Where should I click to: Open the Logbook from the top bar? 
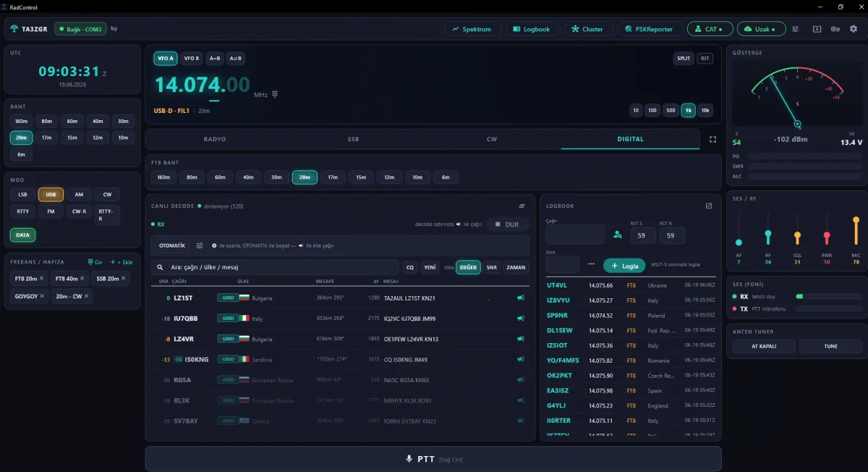coord(532,29)
